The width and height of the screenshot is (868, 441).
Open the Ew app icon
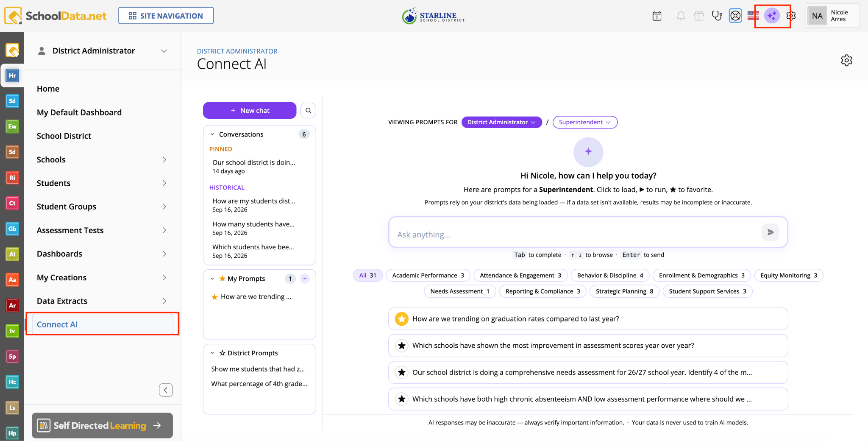[12, 126]
